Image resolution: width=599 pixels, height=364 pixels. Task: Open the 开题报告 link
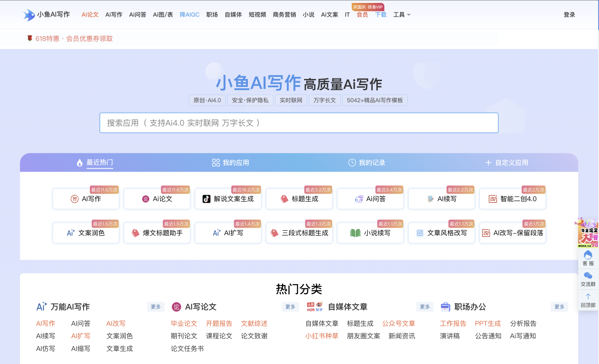pos(219,323)
